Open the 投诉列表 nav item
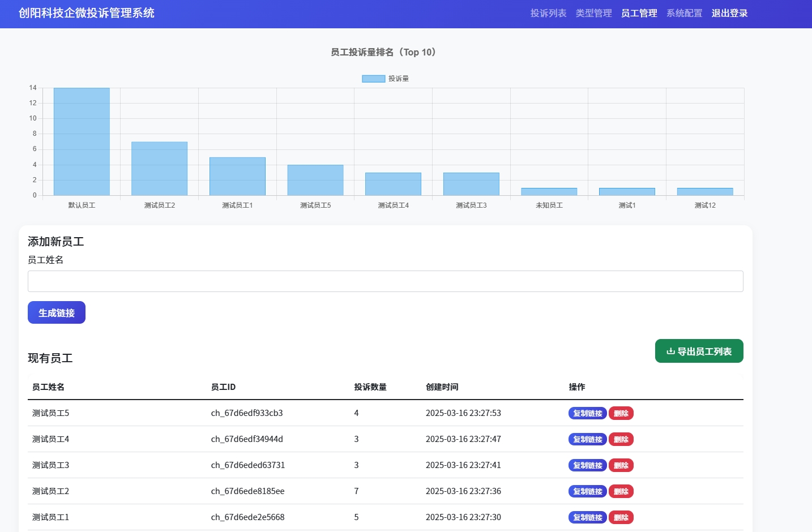 (548, 13)
